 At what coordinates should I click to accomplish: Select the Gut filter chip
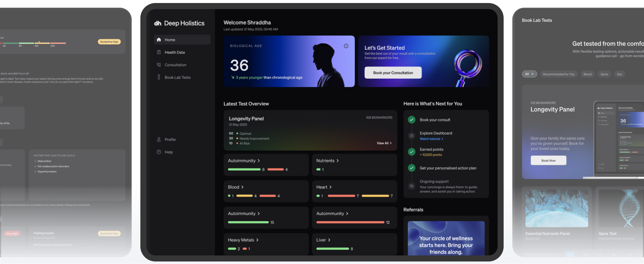pyautogui.click(x=619, y=74)
